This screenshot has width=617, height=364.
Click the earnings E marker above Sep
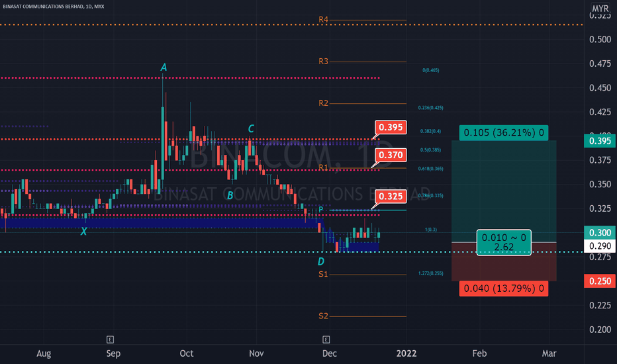point(110,340)
